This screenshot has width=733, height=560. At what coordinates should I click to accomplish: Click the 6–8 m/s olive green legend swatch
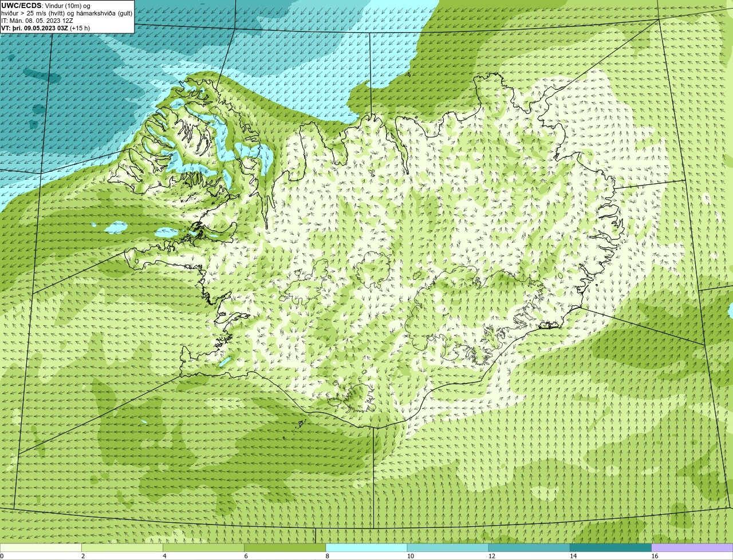click(285, 548)
